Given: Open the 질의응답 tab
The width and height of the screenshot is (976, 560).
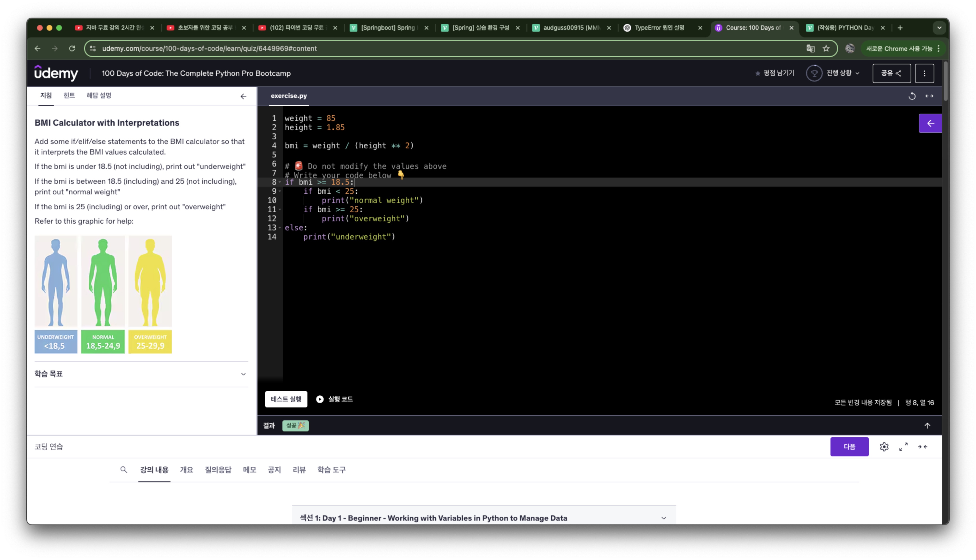Looking at the screenshot, I should point(218,470).
